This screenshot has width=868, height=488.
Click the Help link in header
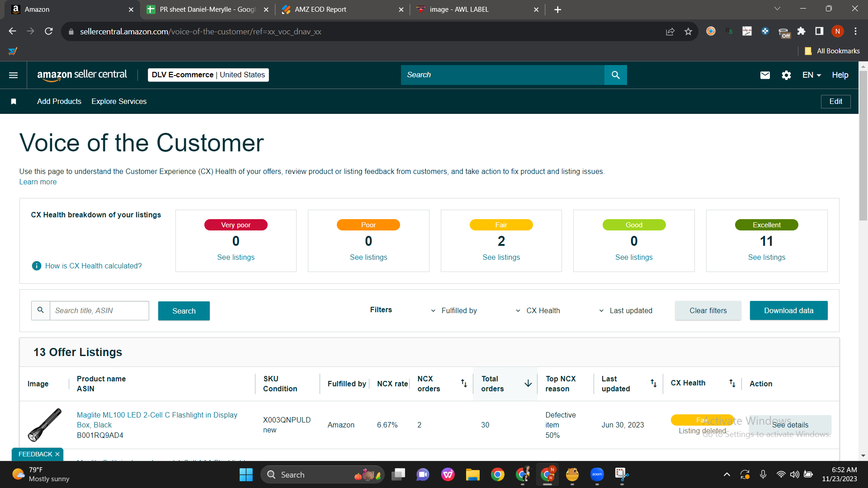[x=840, y=75]
